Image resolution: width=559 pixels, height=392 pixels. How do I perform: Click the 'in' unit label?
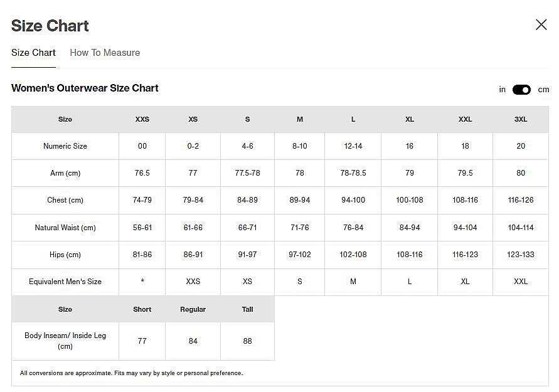click(503, 90)
